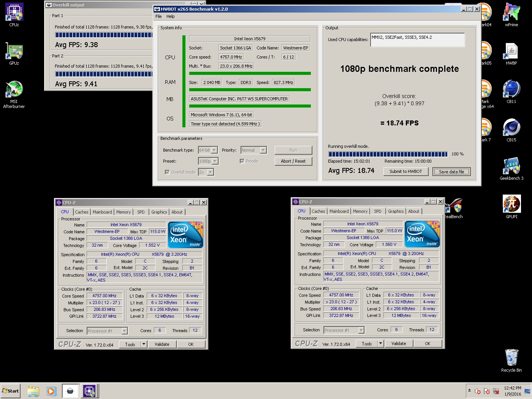The image size is (532, 399).
Task: Launch Geekbench 3 desktop icon
Action: coord(511,168)
